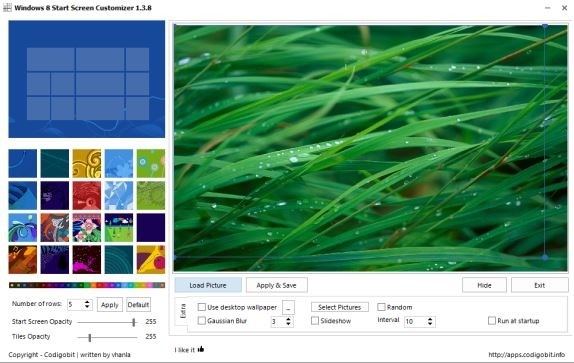Pick the bright red swatch in color strip
Viewport: 574px width, 363px height.
(x=99, y=285)
